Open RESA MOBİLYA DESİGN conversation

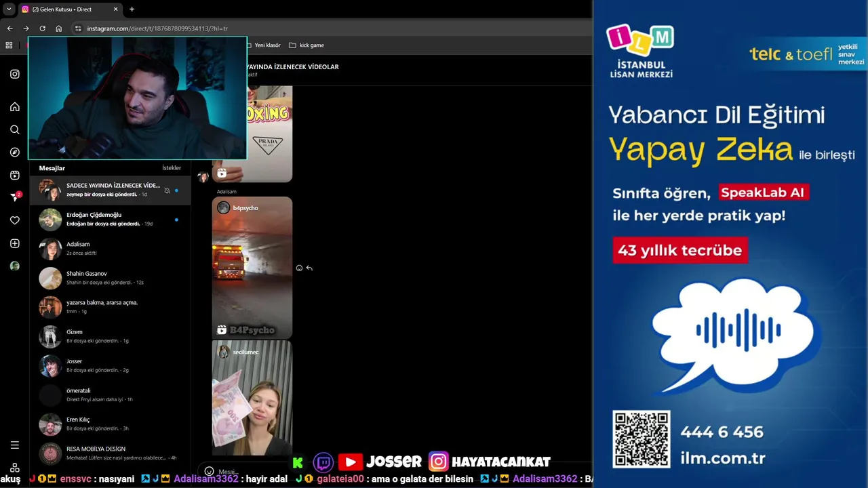110,453
